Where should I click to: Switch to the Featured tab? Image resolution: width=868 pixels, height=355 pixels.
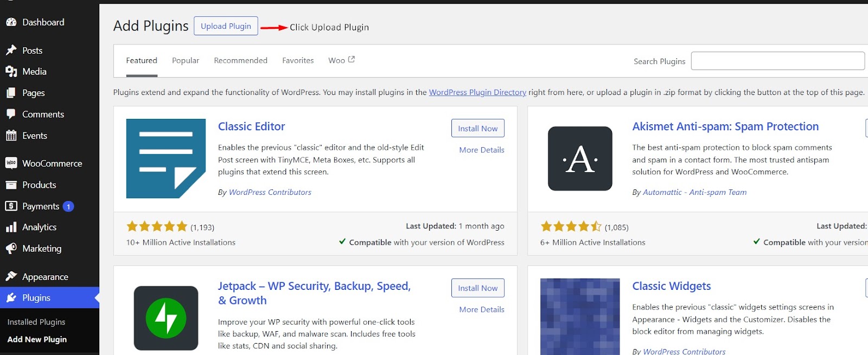coord(142,60)
